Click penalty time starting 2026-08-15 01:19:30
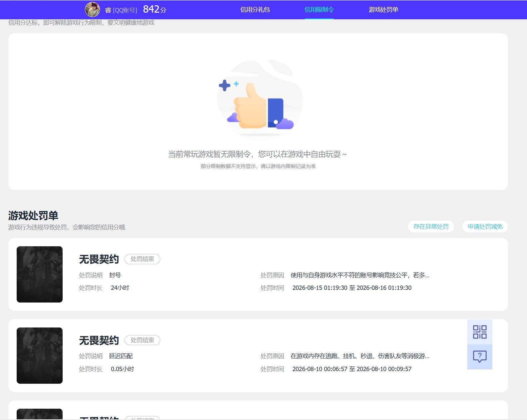527x420 pixels. tap(352, 288)
